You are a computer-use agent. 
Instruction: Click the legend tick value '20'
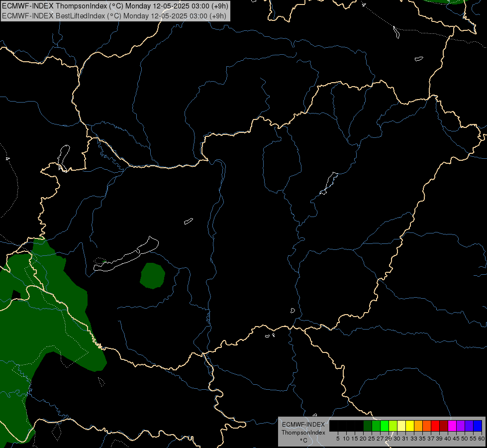(x=364, y=439)
